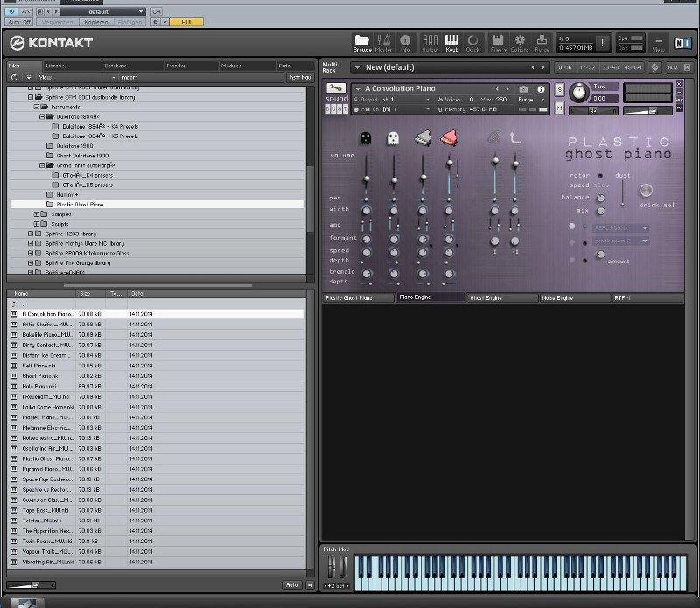Select the pink toy piano icon

(449, 138)
